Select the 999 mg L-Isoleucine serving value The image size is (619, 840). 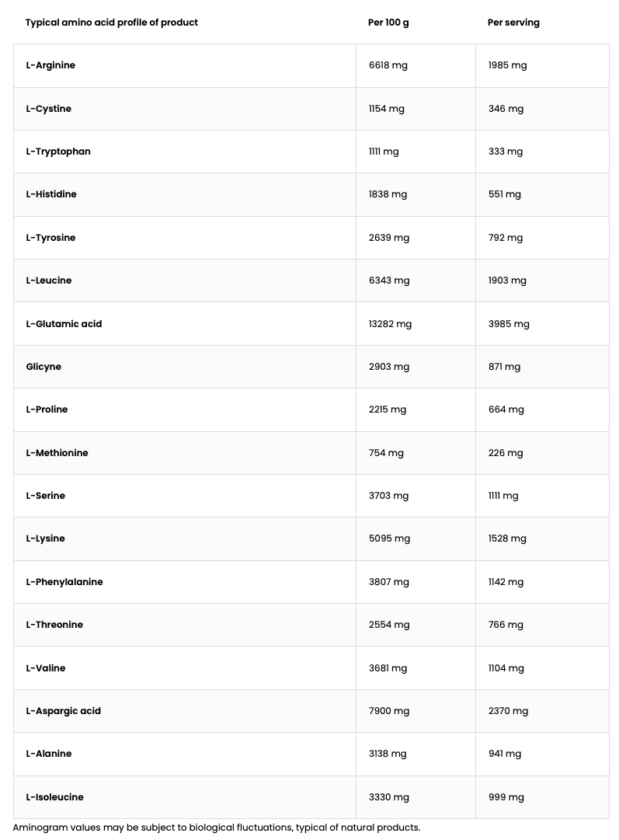[506, 797]
